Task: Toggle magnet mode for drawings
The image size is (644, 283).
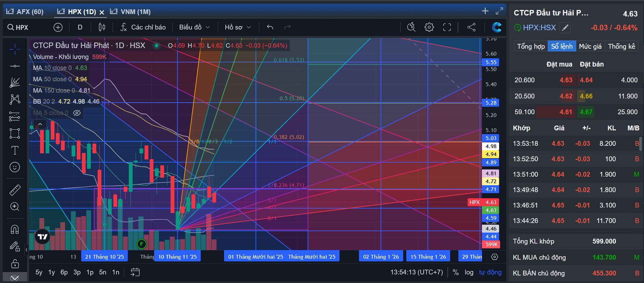Action: pos(15,229)
